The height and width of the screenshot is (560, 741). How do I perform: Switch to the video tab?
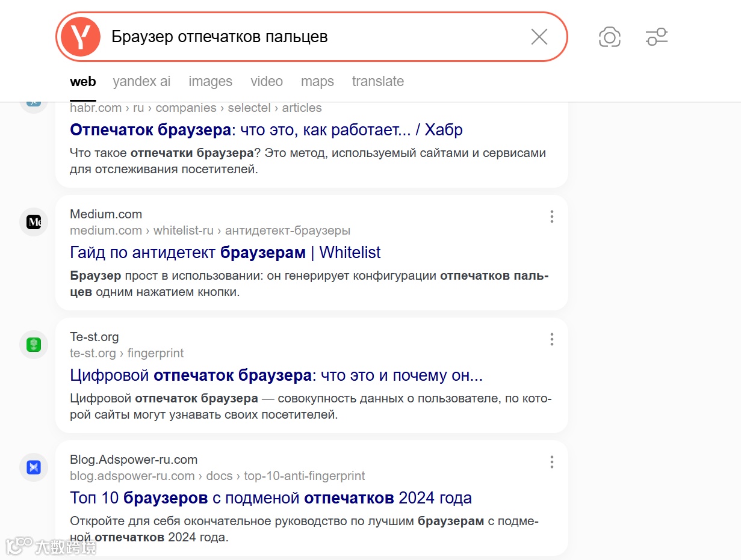coord(267,81)
